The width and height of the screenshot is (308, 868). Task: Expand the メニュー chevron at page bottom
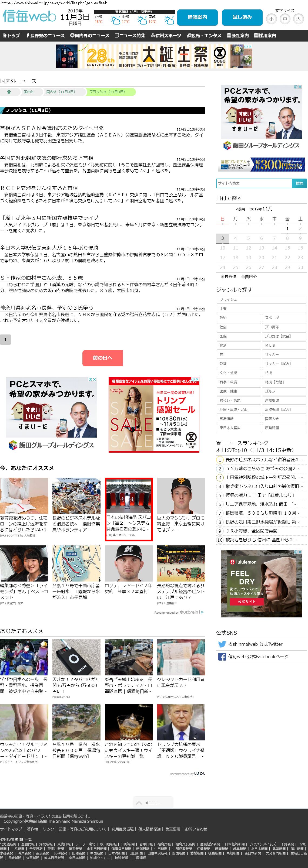[153, 803]
